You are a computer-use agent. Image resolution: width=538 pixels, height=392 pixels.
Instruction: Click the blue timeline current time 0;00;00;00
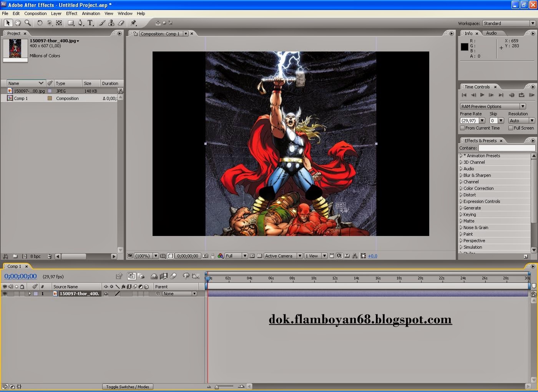click(x=20, y=276)
